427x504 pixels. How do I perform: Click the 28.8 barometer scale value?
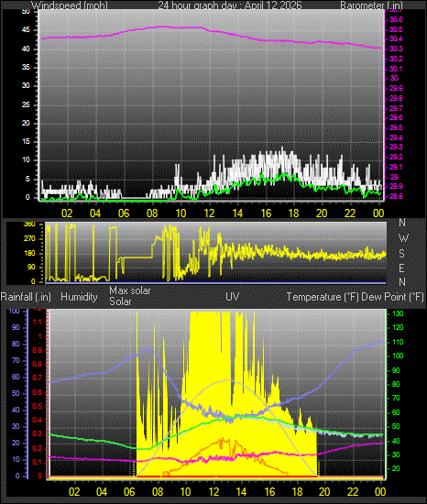[396, 196]
